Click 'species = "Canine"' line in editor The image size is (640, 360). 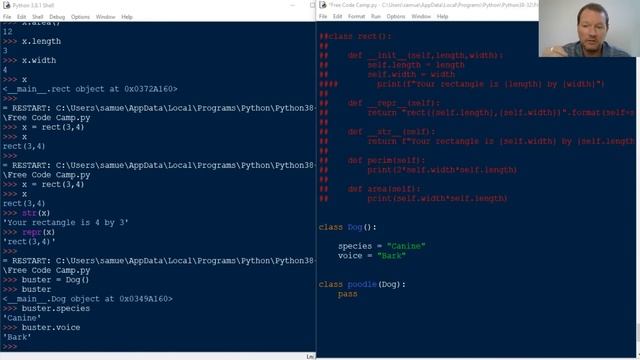tap(381, 246)
